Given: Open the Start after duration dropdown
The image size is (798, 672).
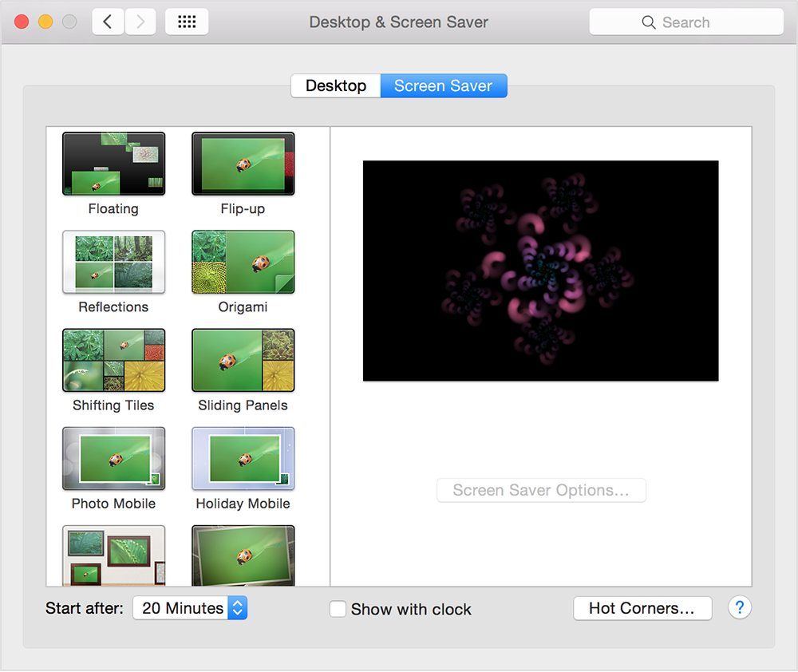Looking at the screenshot, I should [189, 607].
